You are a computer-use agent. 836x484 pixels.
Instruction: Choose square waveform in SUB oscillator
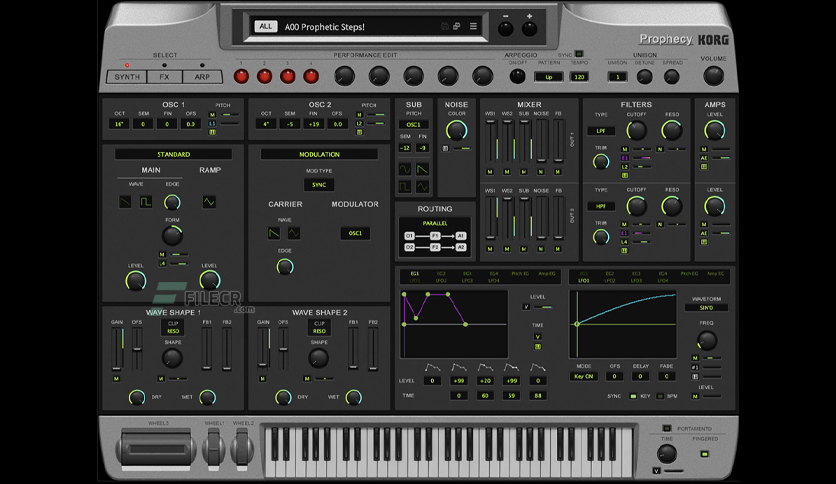click(405, 187)
